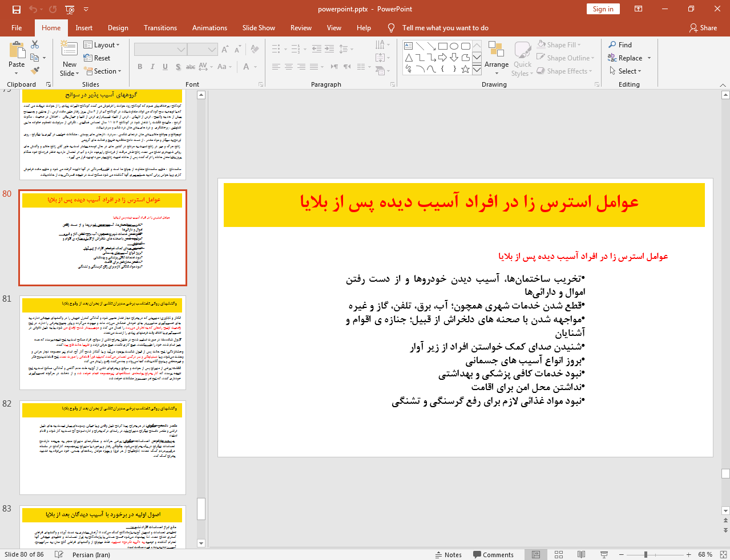Click Persian (Iran) language indicator

click(91, 555)
